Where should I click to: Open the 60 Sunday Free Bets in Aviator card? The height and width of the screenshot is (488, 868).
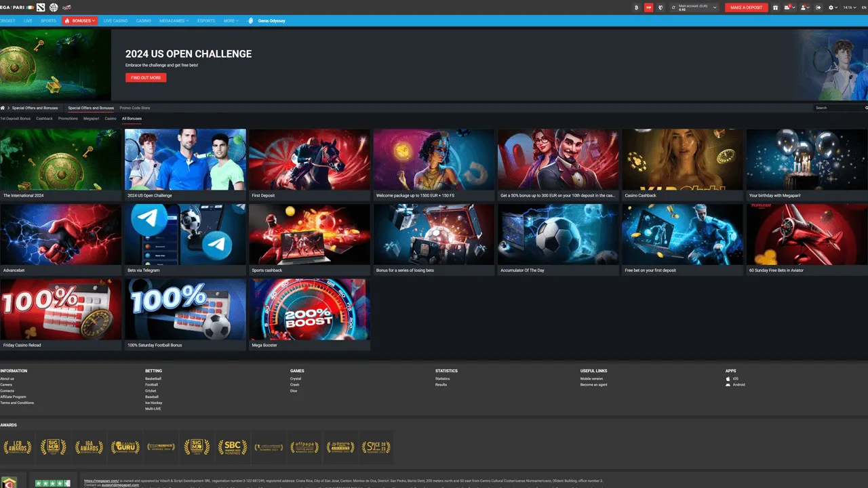coord(807,240)
